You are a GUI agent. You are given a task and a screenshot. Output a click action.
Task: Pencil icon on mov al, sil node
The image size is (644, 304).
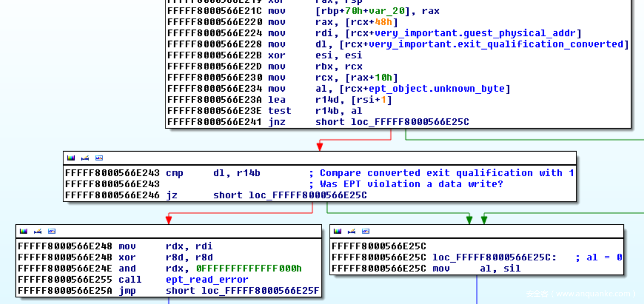351,231
